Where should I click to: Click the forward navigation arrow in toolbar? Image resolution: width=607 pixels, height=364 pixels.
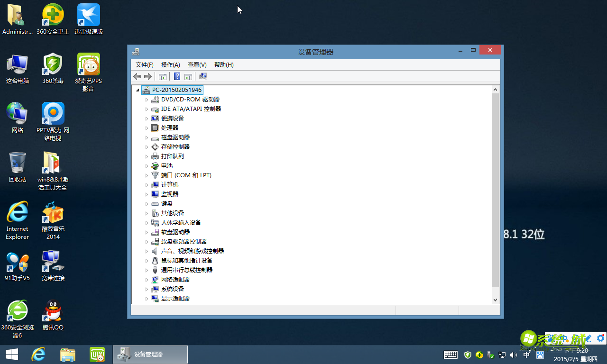point(148,76)
